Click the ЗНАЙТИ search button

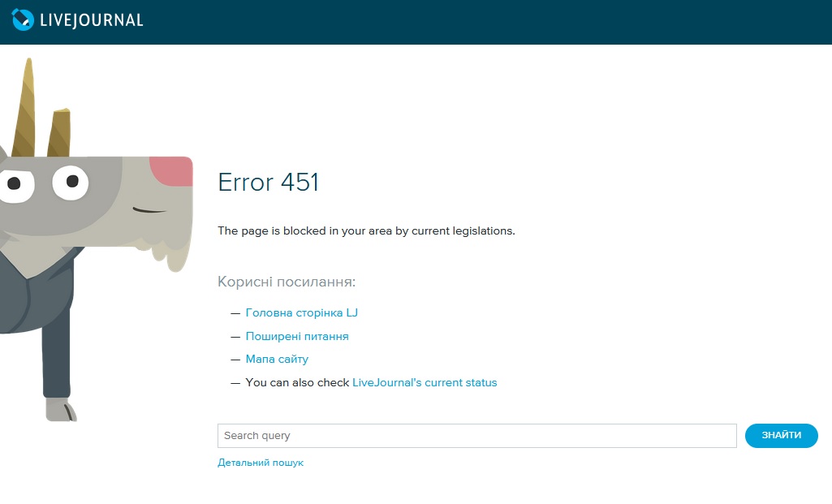(781, 436)
